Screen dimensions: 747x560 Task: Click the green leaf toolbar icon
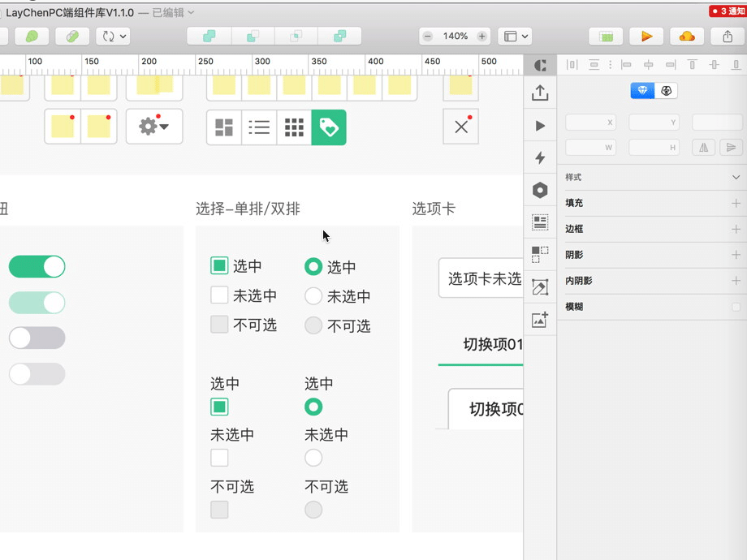click(32, 37)
